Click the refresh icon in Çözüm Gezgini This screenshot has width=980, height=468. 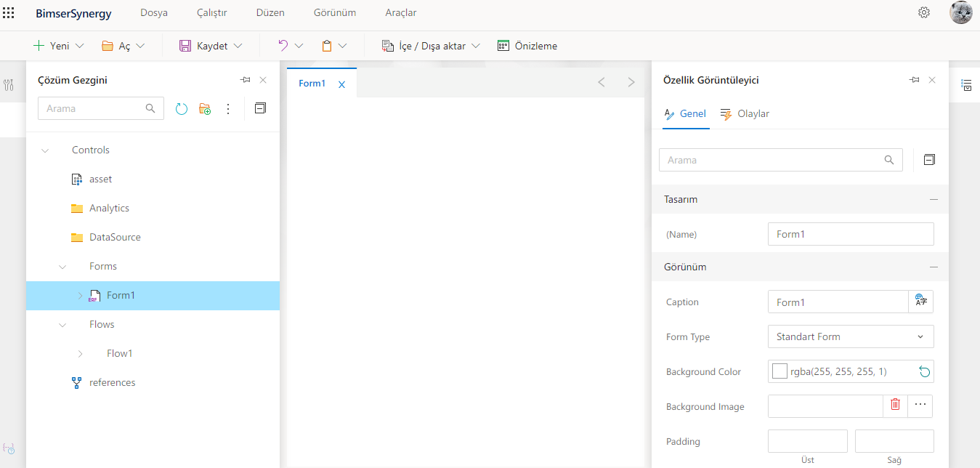click(182, 109)
